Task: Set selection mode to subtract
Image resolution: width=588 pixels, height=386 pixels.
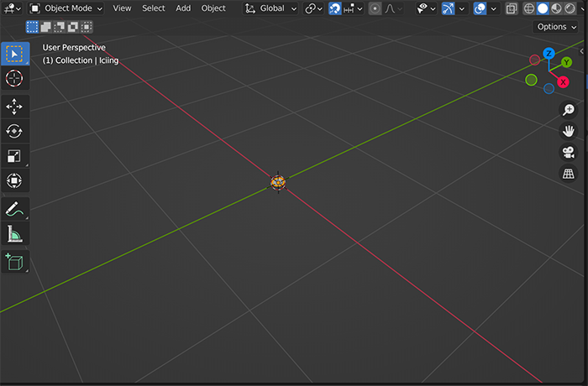Action: pos(60,27)
